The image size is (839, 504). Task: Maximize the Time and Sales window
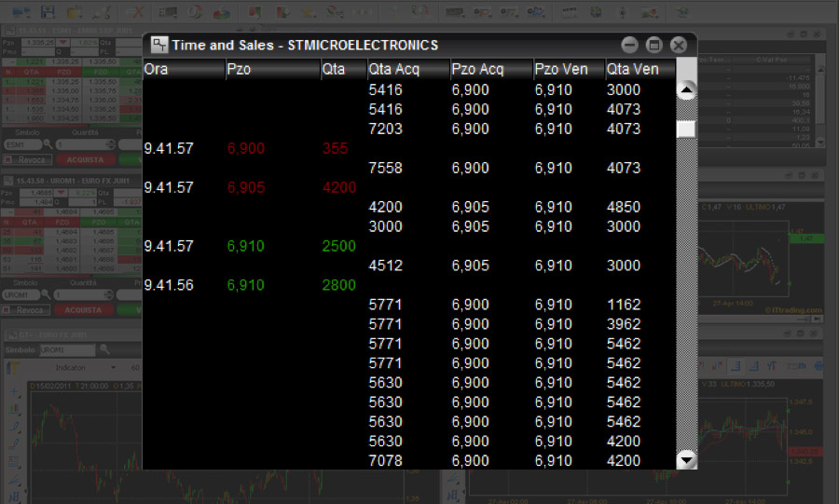(653, 45)
